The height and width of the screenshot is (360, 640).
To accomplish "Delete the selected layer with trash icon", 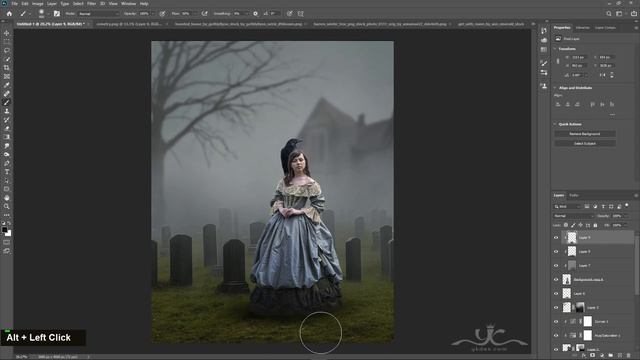I will pyautogui.click(x=629, y=356).
